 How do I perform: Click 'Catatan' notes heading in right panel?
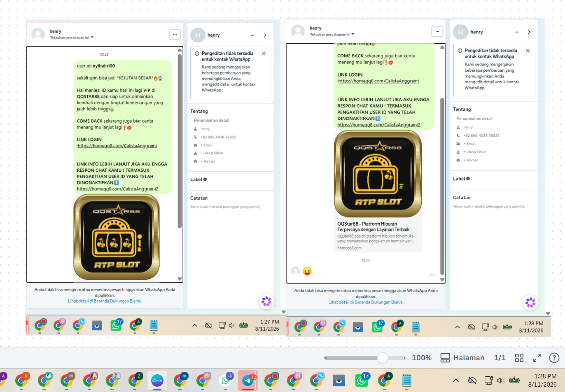click(462, 198)
